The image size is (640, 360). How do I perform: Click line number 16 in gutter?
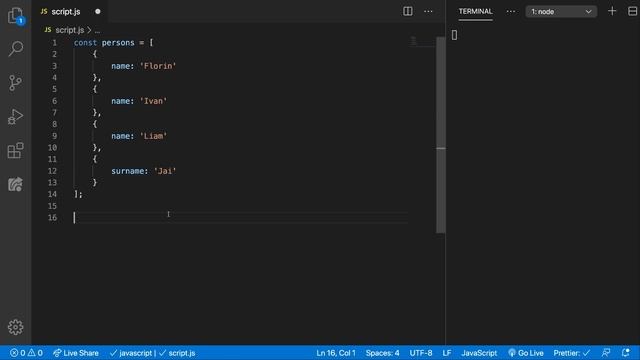[52, 218]
